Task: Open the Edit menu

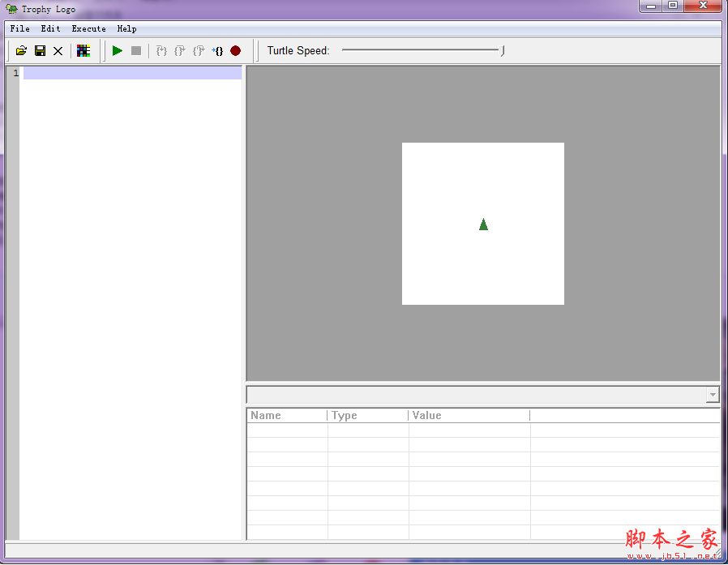Action: click(x=51, y=28)
